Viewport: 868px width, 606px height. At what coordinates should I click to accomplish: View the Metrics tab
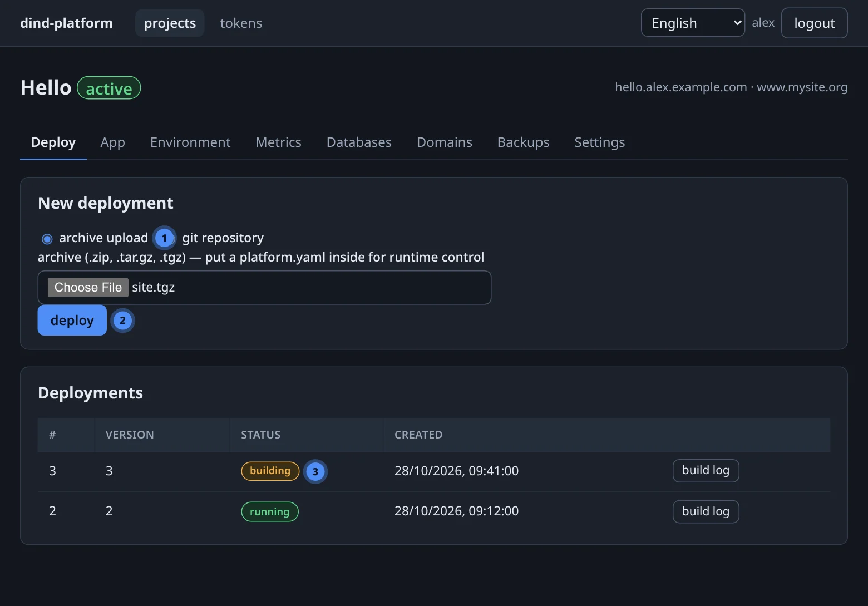coord(278,142)
